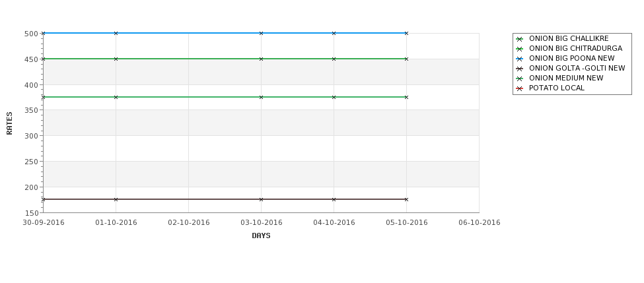Screen dimensions: 644x283
Task: Select the POTATO LOCAL legend label
Action: click(x=557, y=88)
